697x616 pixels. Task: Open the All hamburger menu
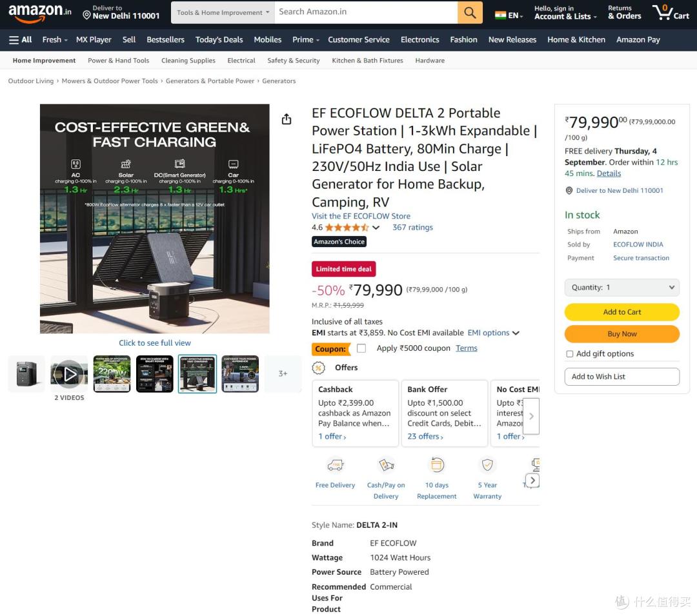pyautogui.click(x=21, y=39)
